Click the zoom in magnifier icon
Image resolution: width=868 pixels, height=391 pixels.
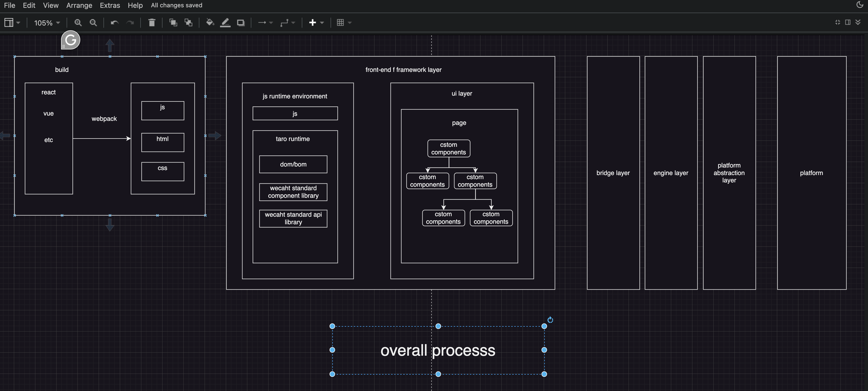pos(78,22)
